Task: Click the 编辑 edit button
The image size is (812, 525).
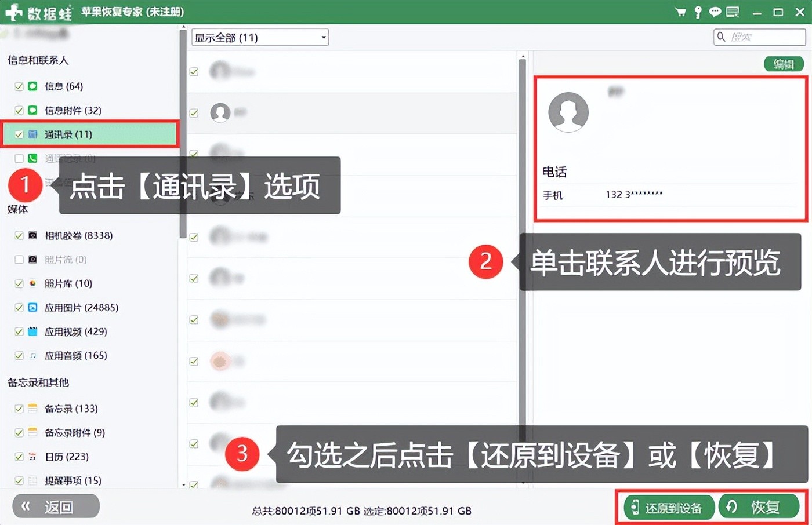Action: click(784, 64)
